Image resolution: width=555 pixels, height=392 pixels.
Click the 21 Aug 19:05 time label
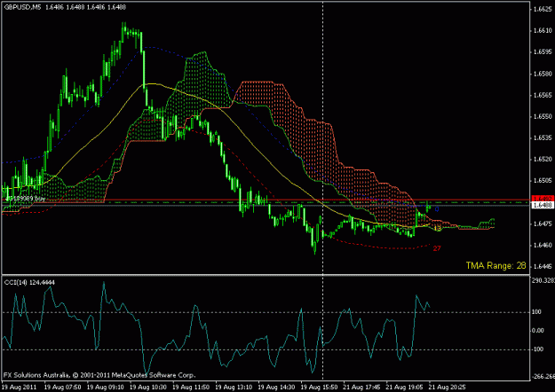(405, 387)
